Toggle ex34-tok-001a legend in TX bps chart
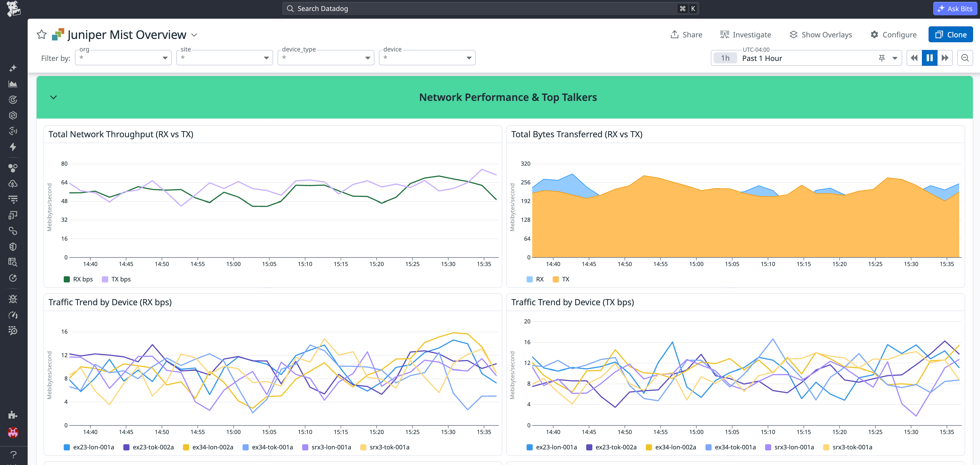Screen dimensions: 980x465 [x=731, y=447]
